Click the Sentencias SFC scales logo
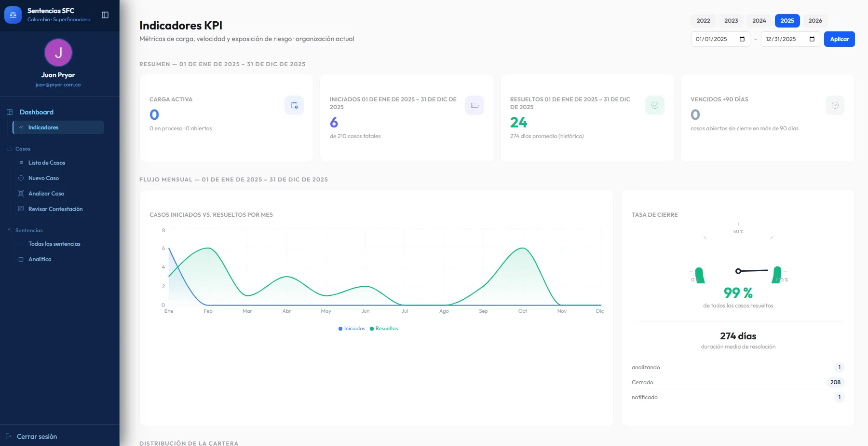Viewport: 868px width, 446px height. click(x=13, y=14)
